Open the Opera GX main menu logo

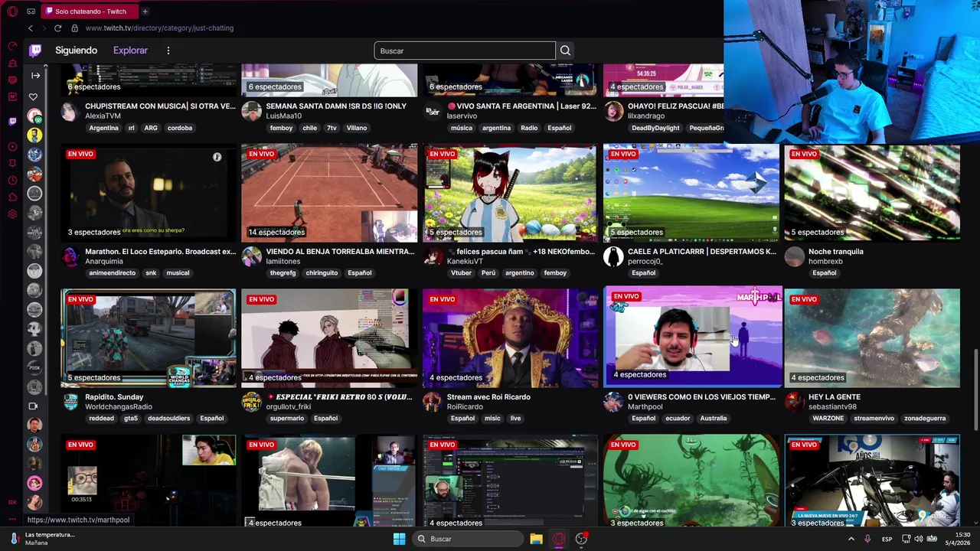[12, 11]
